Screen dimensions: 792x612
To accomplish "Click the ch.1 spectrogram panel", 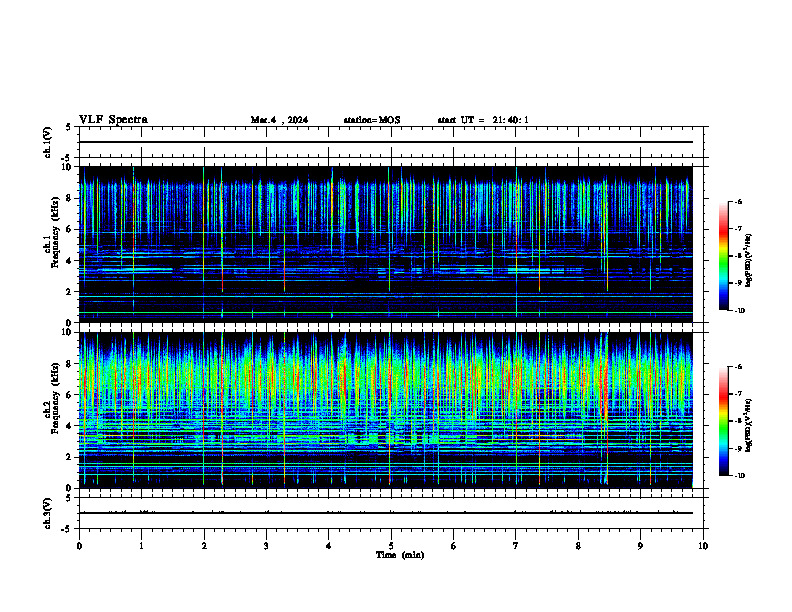I will pyautogui.click(x=386, y=244).
